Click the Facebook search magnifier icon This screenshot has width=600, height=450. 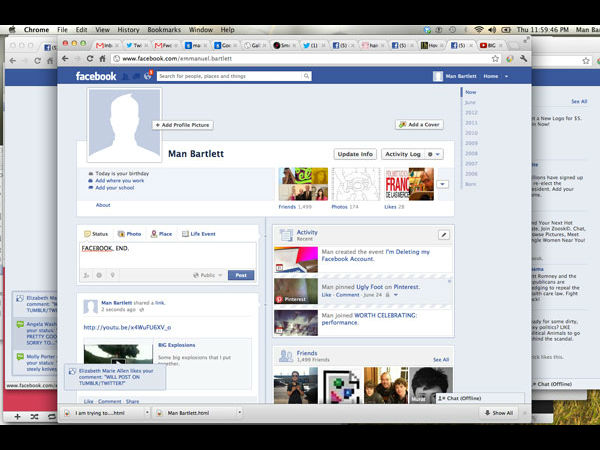[x=307, y=76]
